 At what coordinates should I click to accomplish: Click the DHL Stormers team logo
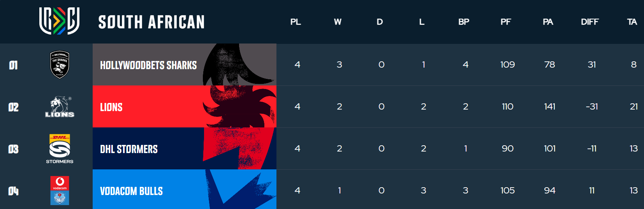[60, 148]
